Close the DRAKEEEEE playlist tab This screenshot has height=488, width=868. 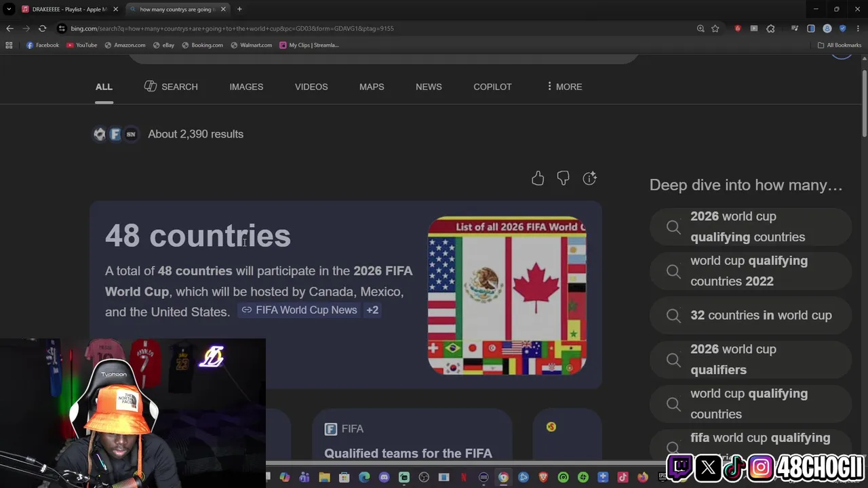pos(115,9)
